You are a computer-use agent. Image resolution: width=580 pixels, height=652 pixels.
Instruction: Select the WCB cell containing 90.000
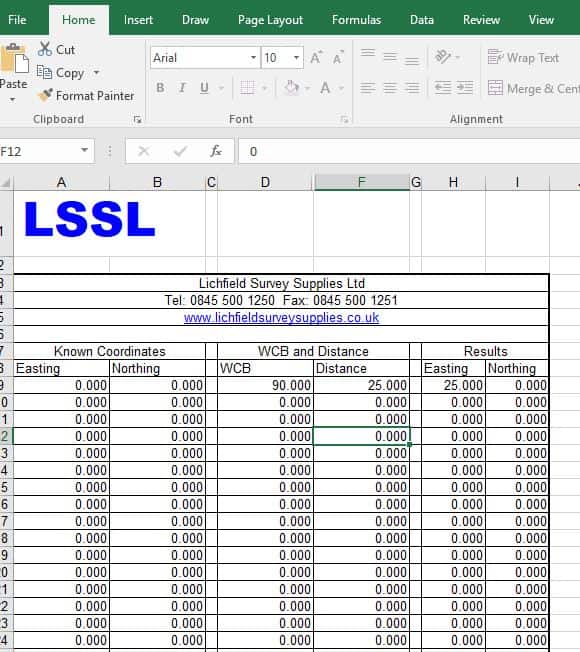265,385
